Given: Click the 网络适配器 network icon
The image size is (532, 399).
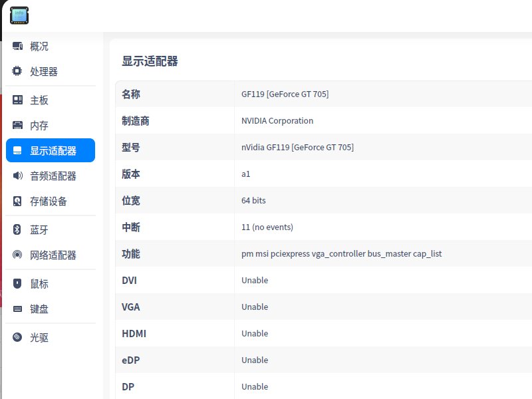Looking at the screenshot, I should coord(17,255).
